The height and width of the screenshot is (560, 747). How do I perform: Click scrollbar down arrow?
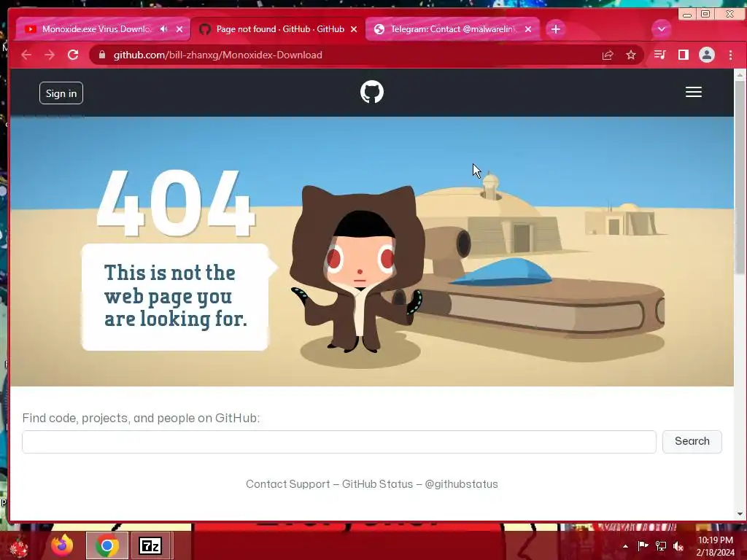(x=740, y=514)
